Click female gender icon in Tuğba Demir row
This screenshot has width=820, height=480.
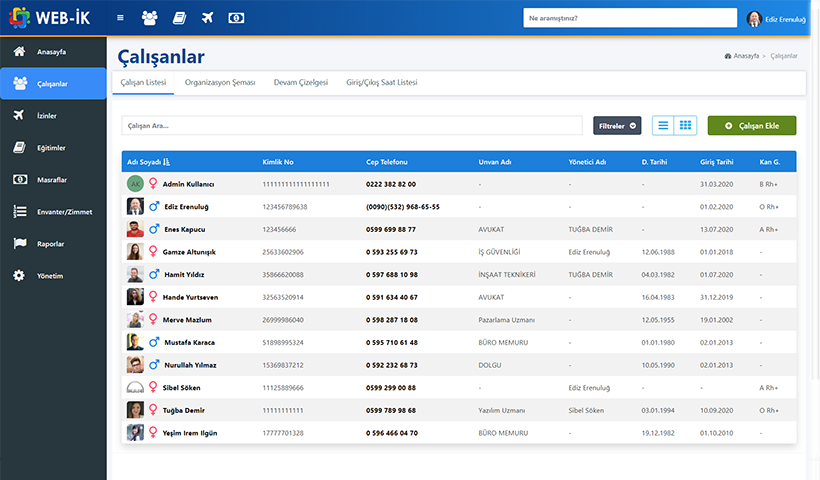point(153,409)
